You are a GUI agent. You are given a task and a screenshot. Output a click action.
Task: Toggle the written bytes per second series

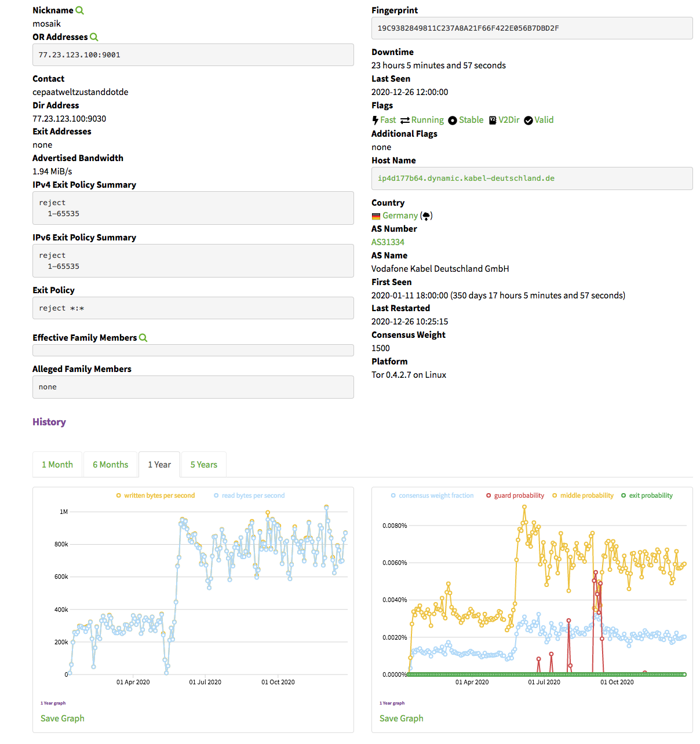155,495
